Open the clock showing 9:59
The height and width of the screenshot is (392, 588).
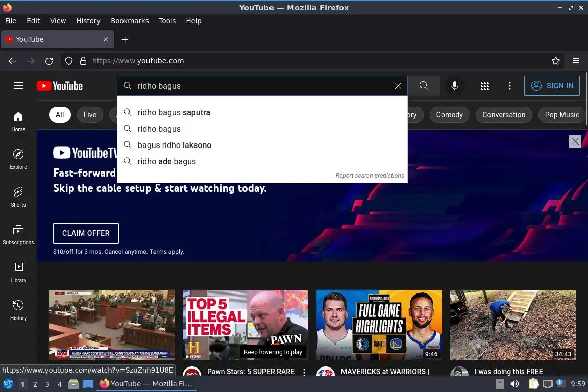click(x=578, y=384)
